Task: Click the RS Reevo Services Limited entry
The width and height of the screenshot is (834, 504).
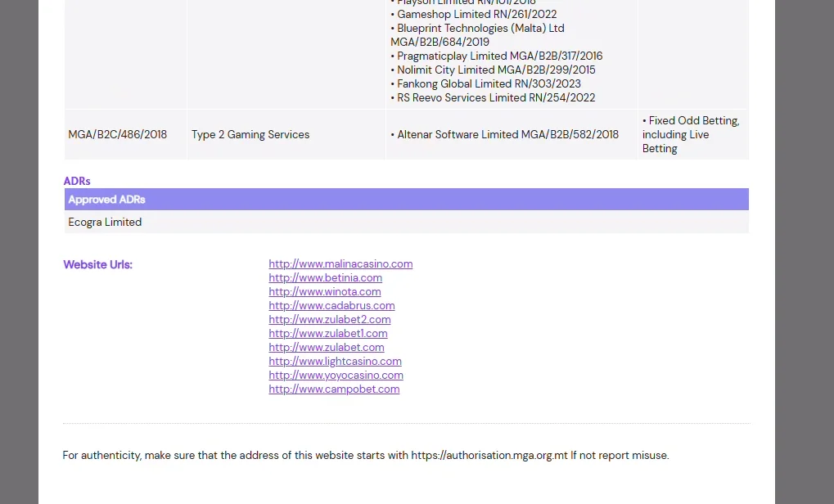Action: (493, 97)
